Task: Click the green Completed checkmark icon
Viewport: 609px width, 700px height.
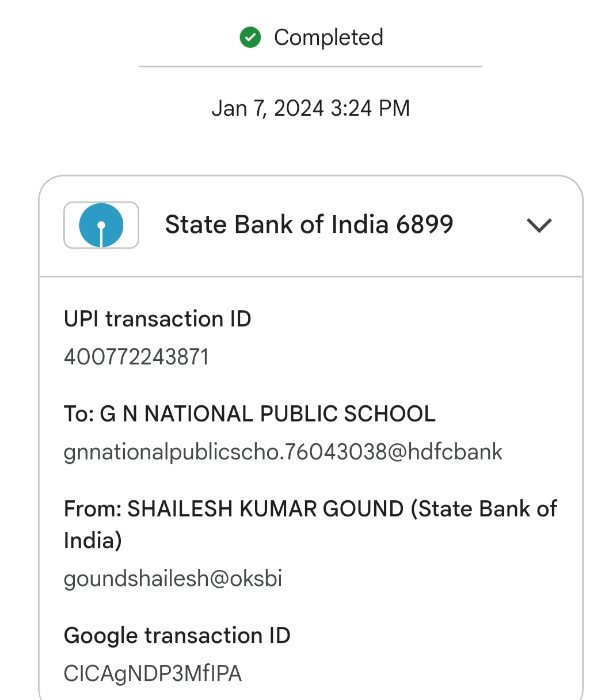Action: (250, 38)
